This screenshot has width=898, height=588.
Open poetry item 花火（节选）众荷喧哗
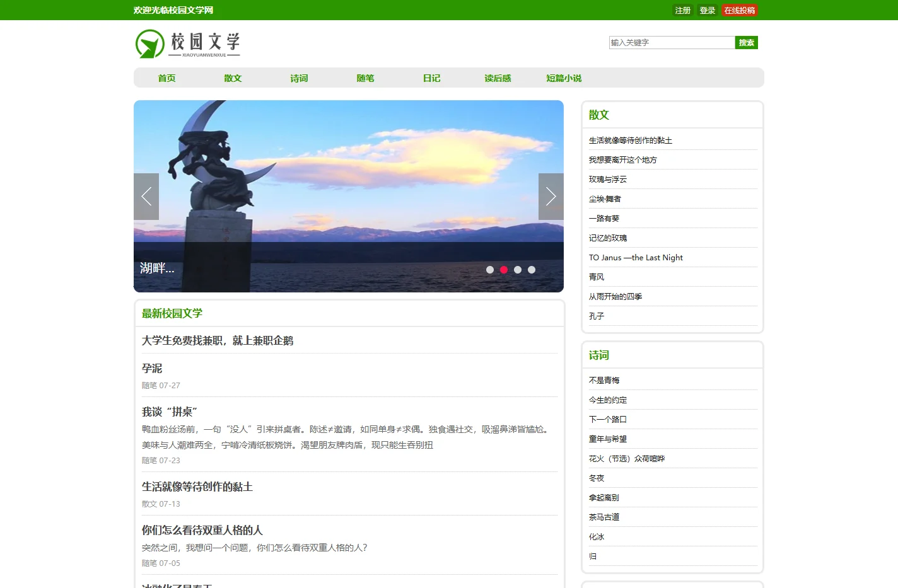click(x=627, y=459)
